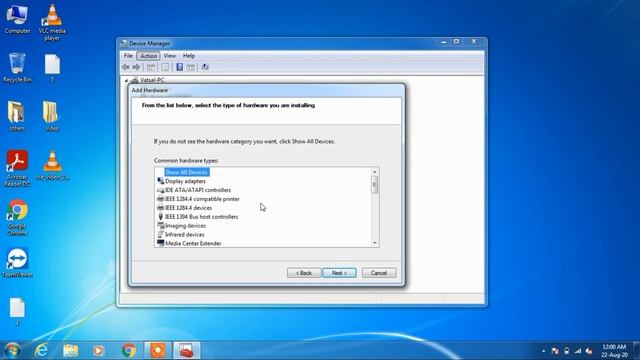Select 'Show All Devices' in list
The image size is (640, 360).
click(187, 172)
